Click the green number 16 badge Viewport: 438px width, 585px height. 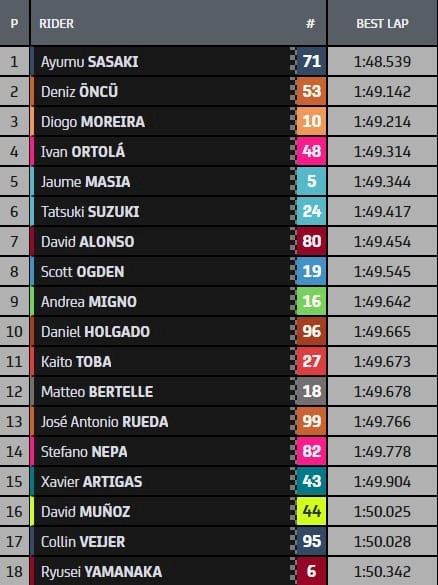(x=311, y=301)
